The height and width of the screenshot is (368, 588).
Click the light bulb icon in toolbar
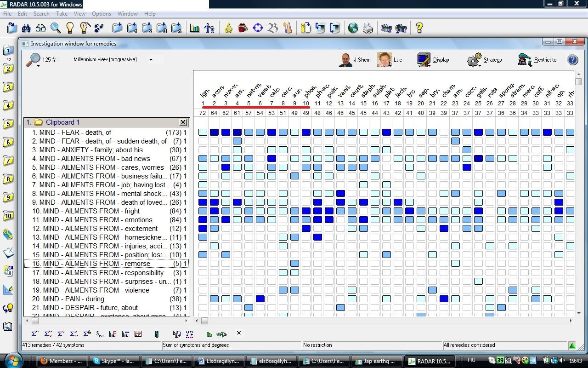[70, 28]
